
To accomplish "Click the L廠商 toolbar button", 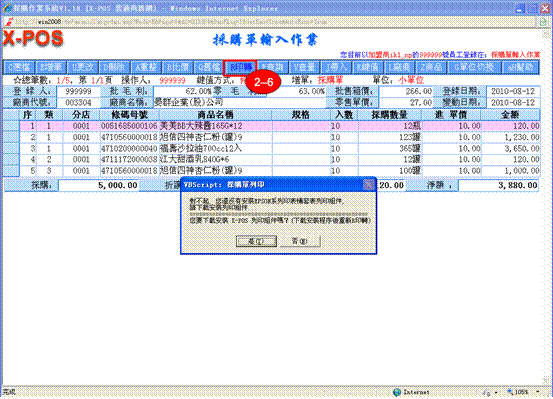I will (x=399, y=67).
